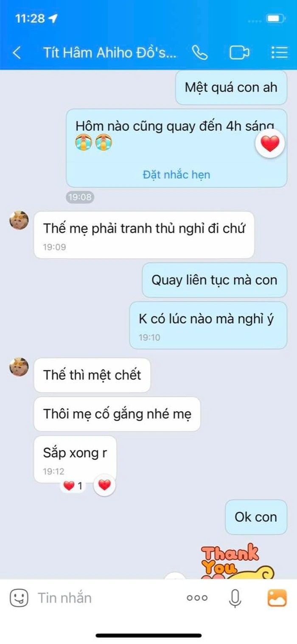
Task: Tap the 'Đặt nhắc hẹn' link
Action: coord(176,174)
